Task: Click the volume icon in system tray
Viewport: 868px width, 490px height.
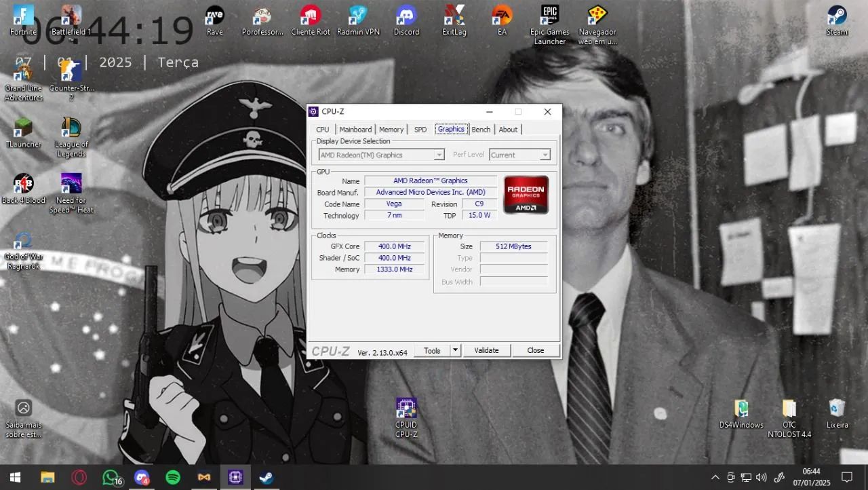Action: point(761,477)
